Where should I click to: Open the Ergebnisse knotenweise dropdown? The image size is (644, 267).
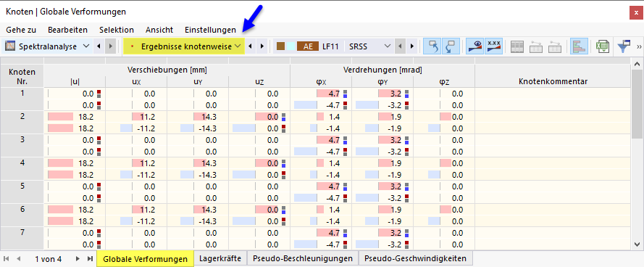(x=238, y=46)
